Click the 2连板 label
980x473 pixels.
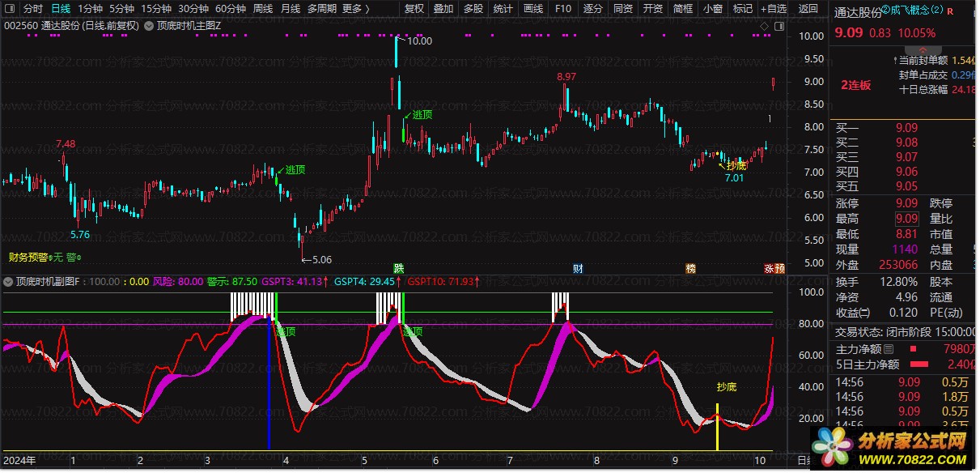point(856,85)
